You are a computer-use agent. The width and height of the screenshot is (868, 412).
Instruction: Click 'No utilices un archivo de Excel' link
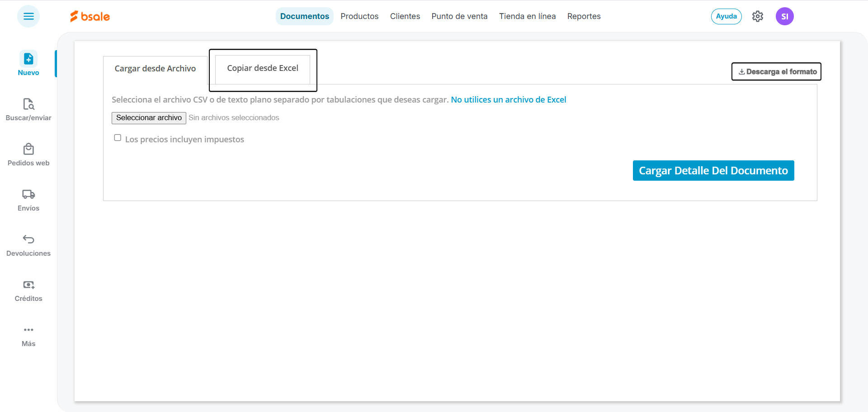(x=509, y=100)
